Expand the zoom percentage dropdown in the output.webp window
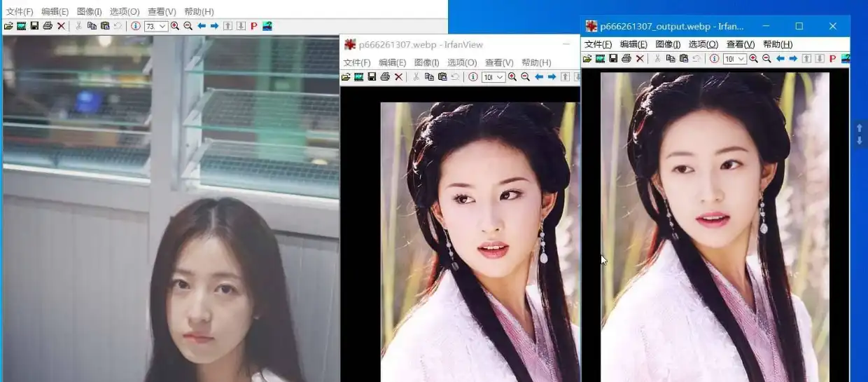 tap(741, 59)
